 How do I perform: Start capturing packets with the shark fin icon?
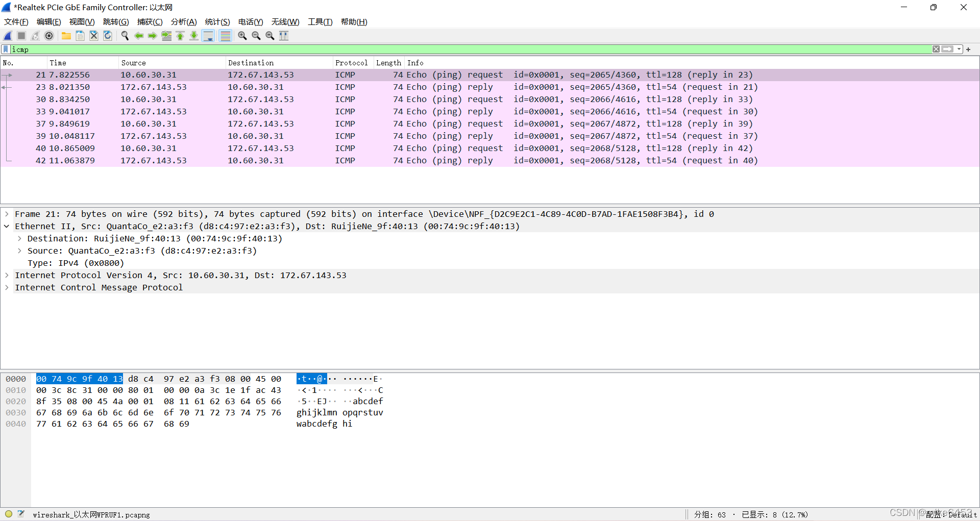click(8, 36)
